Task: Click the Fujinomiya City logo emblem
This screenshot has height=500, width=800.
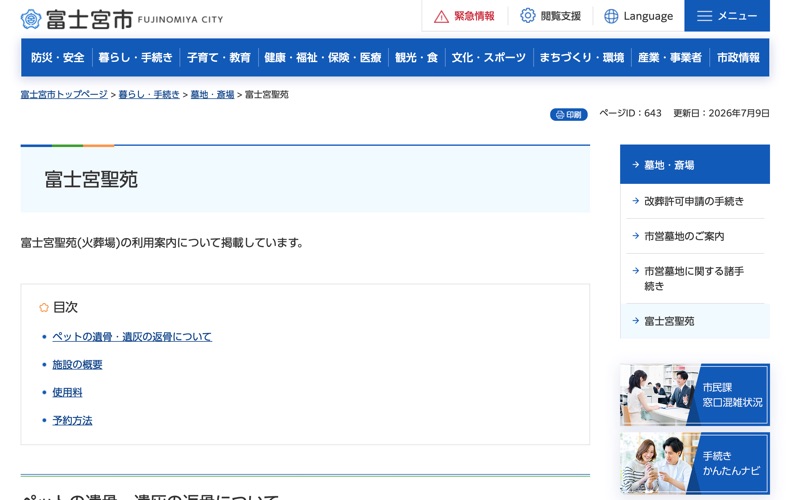Action: [31, 19]
